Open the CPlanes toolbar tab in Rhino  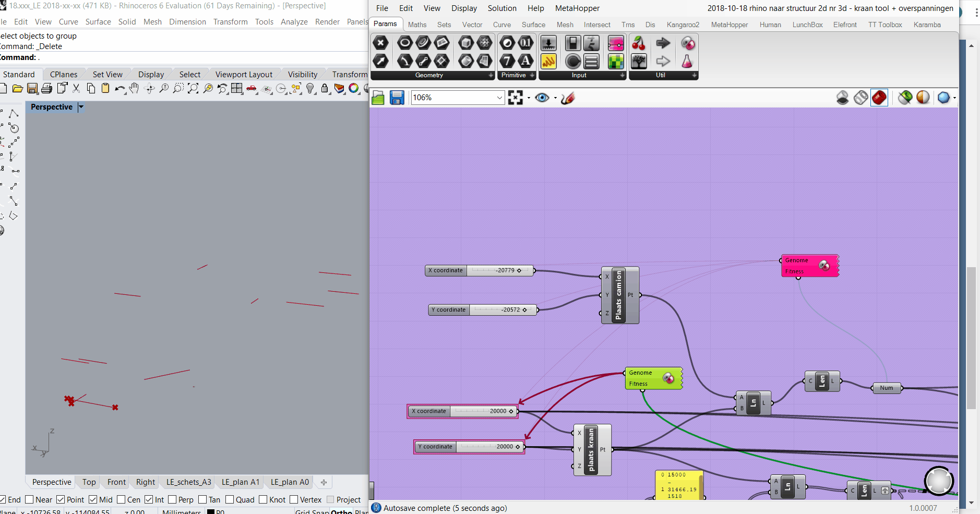click(64, 74)
